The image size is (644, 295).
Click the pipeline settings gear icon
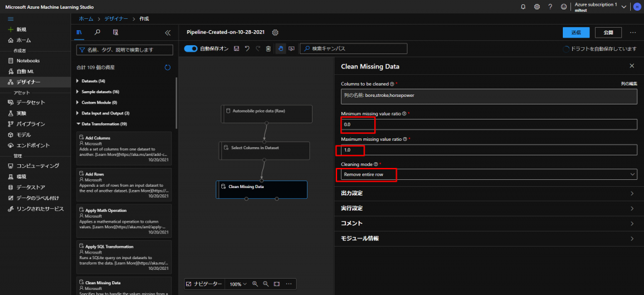[275, 32]
